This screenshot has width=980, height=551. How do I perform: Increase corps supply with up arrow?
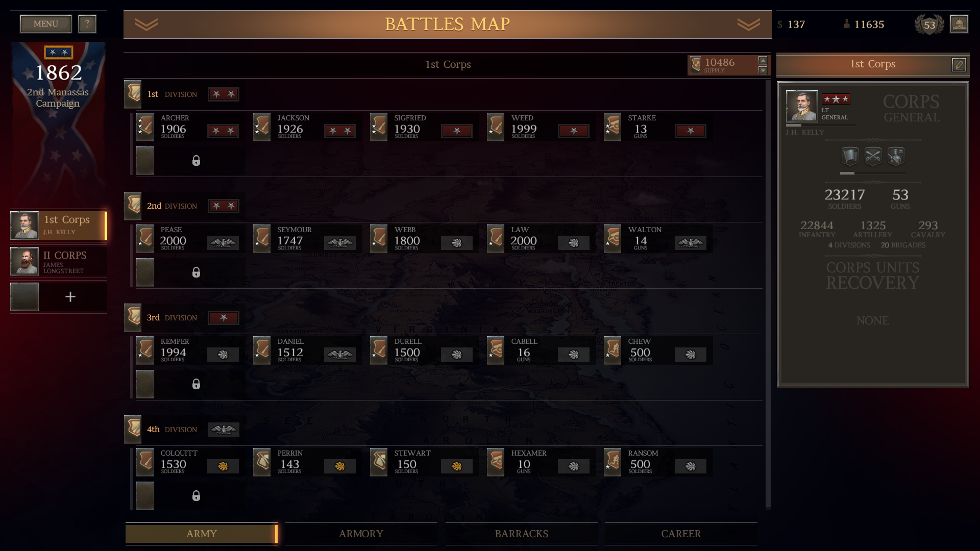point(763,60)
